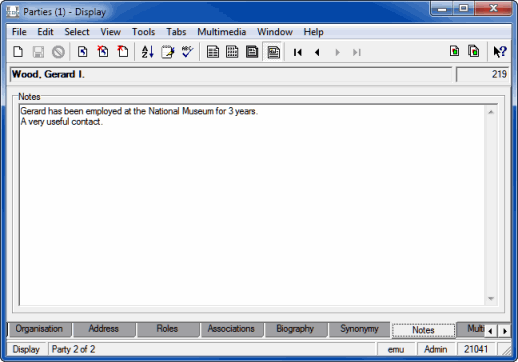The height and width of the screenshot is (362, 518).
Task: Switch to the Roles tab
Action: [x=167, y=329]
